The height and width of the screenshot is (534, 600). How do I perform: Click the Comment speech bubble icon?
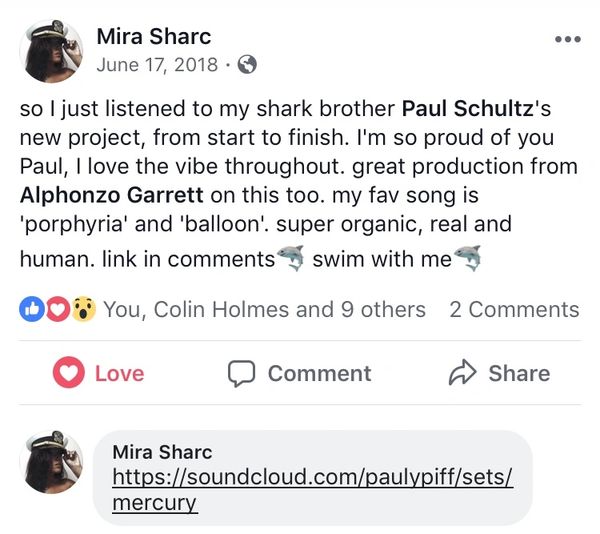[241, 373]
